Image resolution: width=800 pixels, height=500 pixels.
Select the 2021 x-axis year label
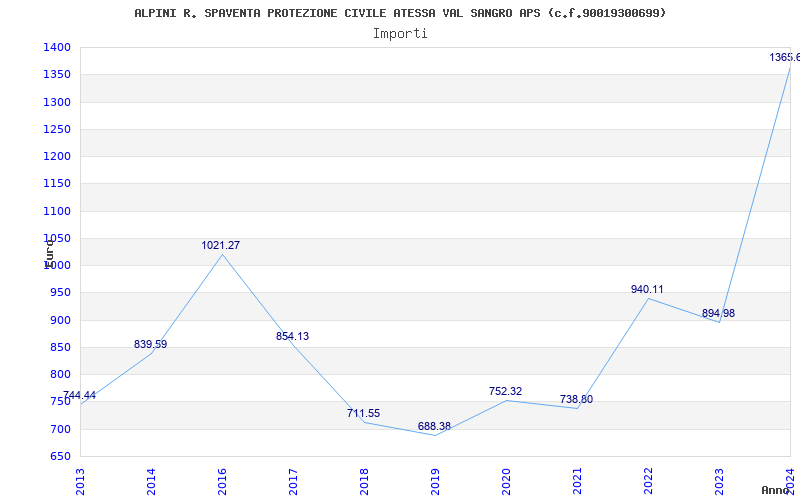(x=577, y=482)
